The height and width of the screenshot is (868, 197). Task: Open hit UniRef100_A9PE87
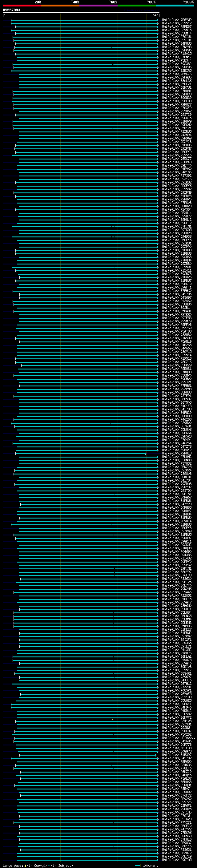[x=177, y=26]
